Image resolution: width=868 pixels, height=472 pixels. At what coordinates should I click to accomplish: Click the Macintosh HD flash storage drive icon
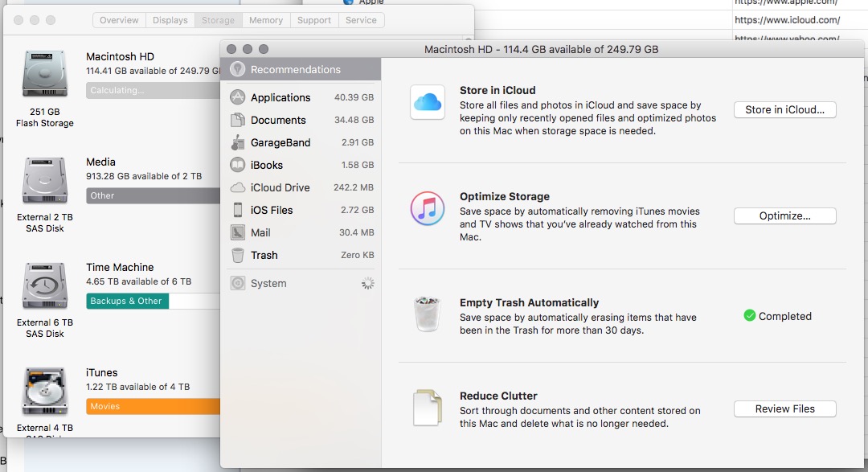click(45, 74)
